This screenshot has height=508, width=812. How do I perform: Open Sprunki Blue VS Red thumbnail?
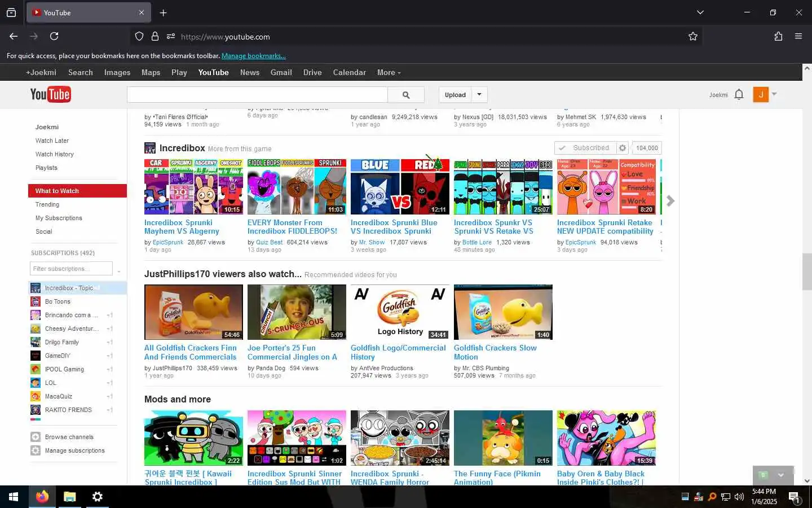click(400, 187)
